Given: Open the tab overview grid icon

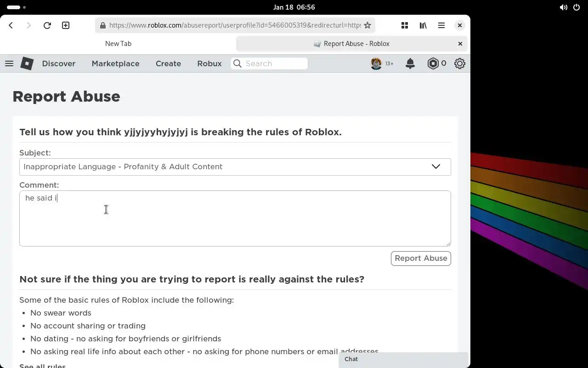Looking at the screenshot, I should (x=405, y=25).
